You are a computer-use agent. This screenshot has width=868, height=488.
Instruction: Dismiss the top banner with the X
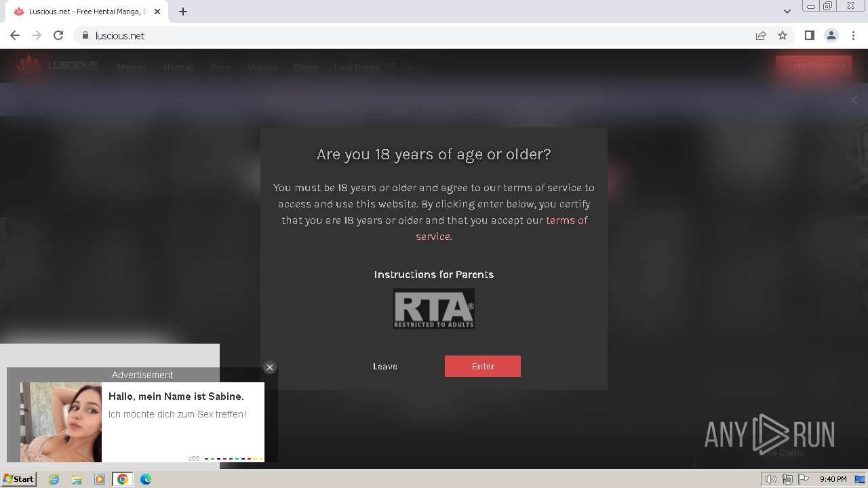[x=853, y=100]
